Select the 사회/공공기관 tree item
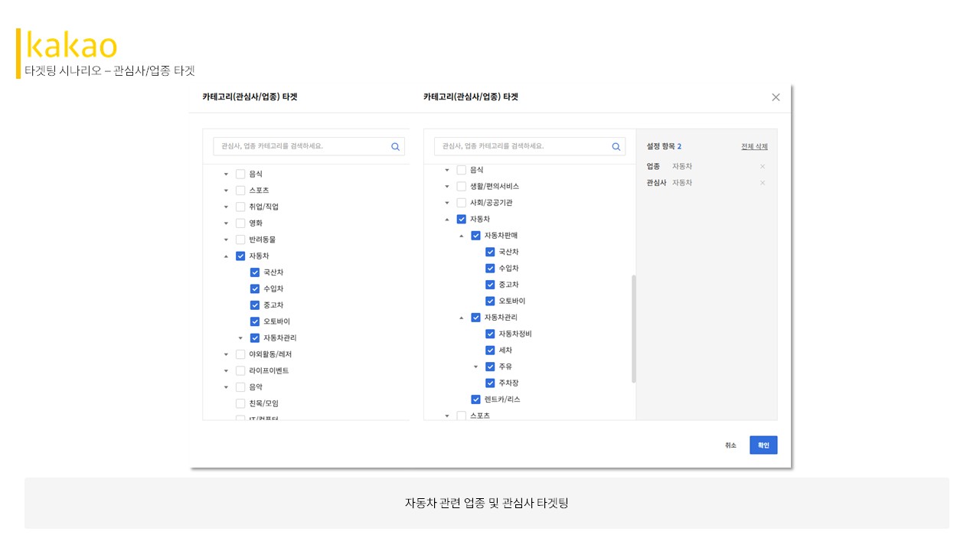The width and height of the screenshot is (980, 551). (x=491, y=203)
